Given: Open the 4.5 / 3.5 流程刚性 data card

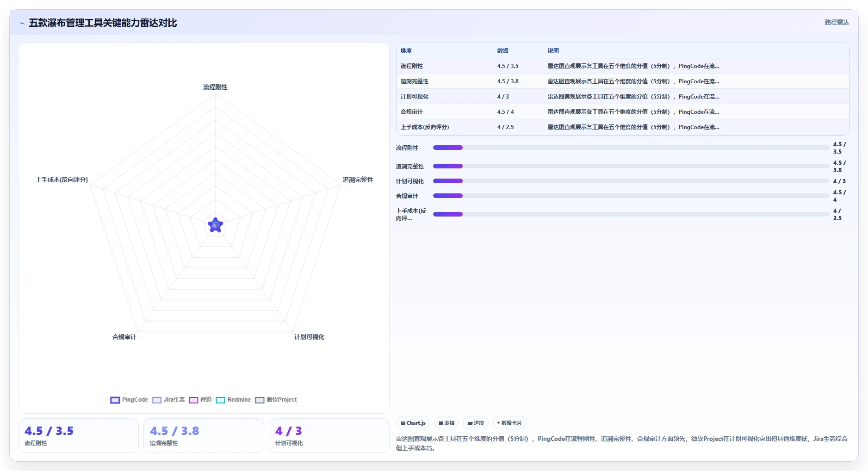Looking at the screenshot, I should point(78,435).
